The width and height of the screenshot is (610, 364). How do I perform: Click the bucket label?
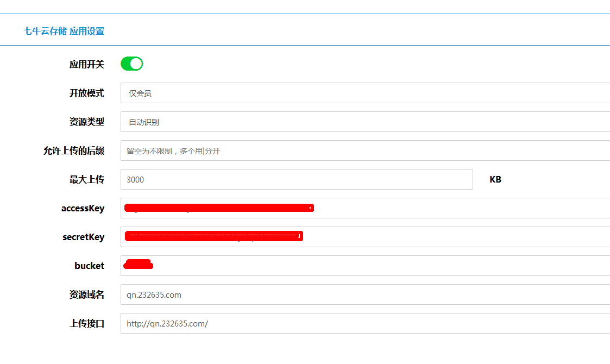click(x=90, y=266)
